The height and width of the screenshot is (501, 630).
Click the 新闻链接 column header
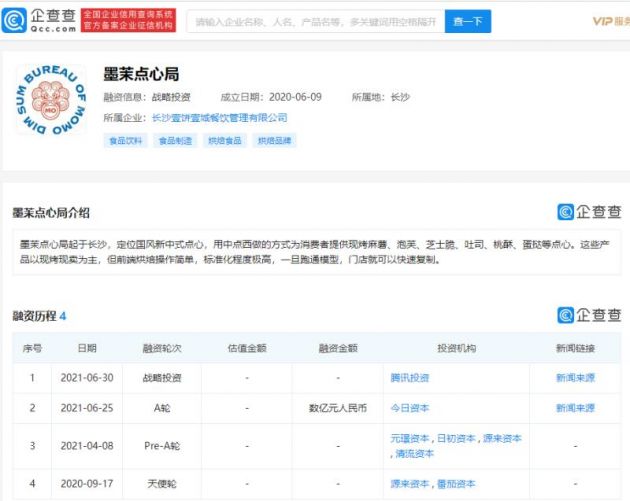(575, 348)
